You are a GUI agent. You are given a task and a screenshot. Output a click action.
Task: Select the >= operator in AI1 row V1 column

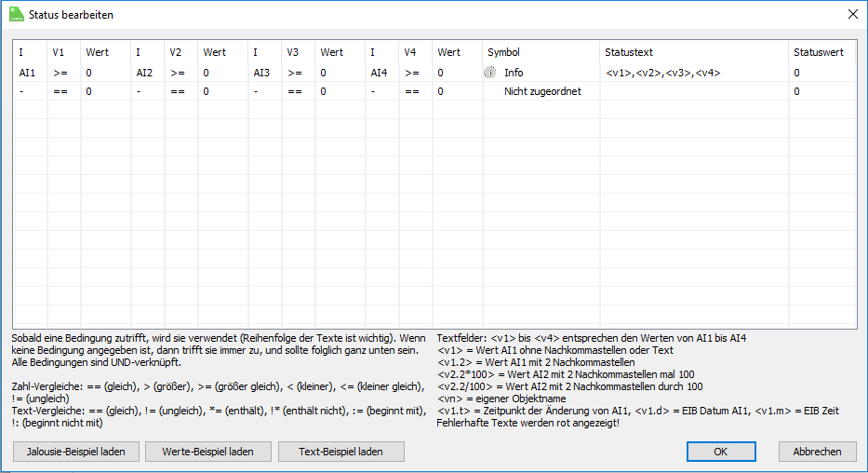(64, 73)
